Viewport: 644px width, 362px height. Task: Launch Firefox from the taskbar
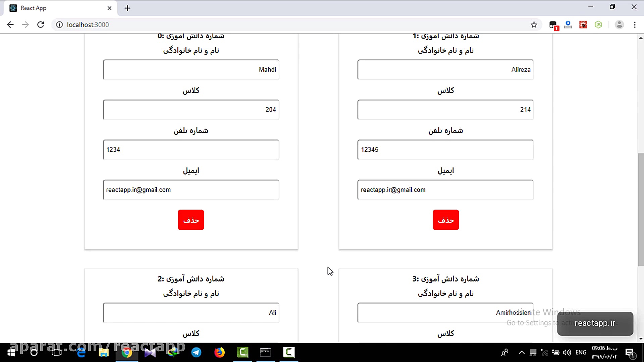click(220, 353)
